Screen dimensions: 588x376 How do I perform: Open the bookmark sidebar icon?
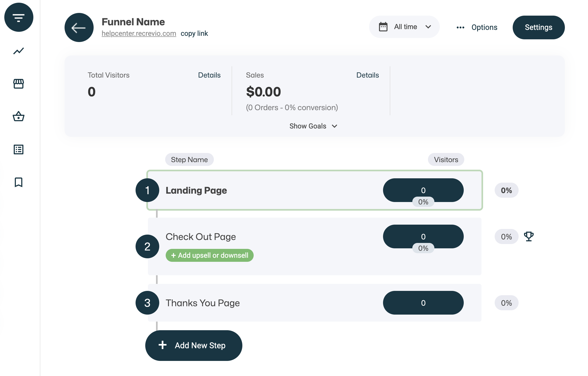click(x=19, y=182)
